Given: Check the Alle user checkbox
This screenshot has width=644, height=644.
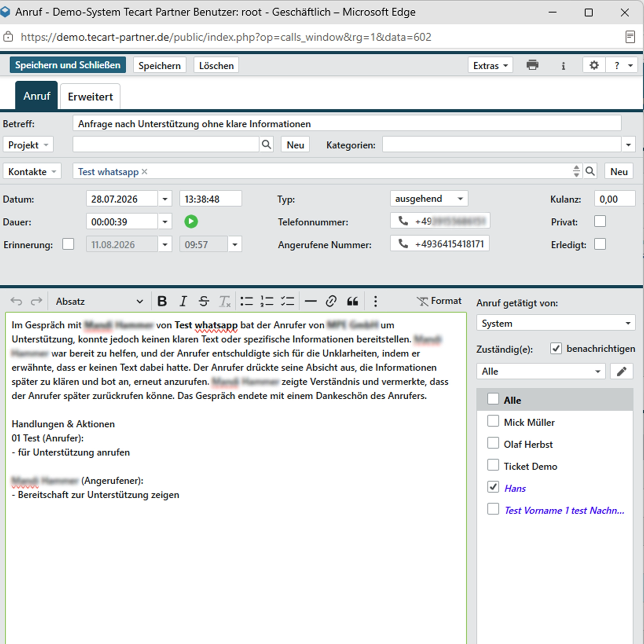Looking at the screenshot, I should coord(493,399).
